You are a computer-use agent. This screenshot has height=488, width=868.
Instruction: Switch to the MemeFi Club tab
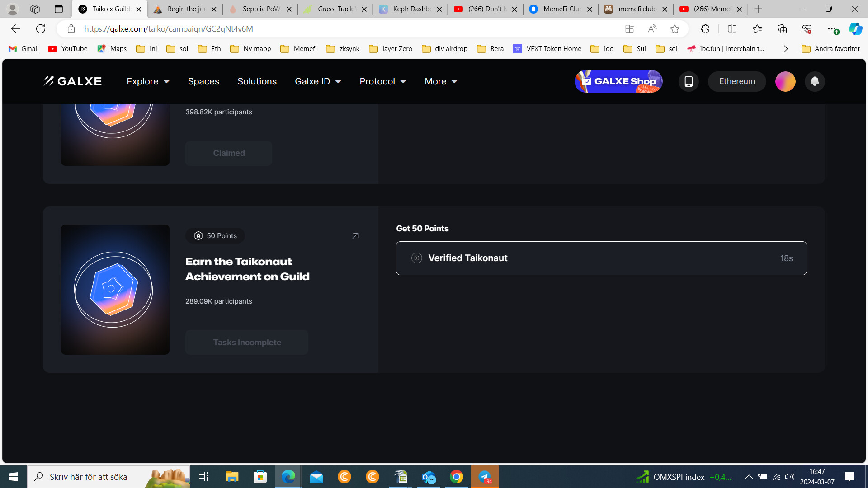(x=561, y=9)
